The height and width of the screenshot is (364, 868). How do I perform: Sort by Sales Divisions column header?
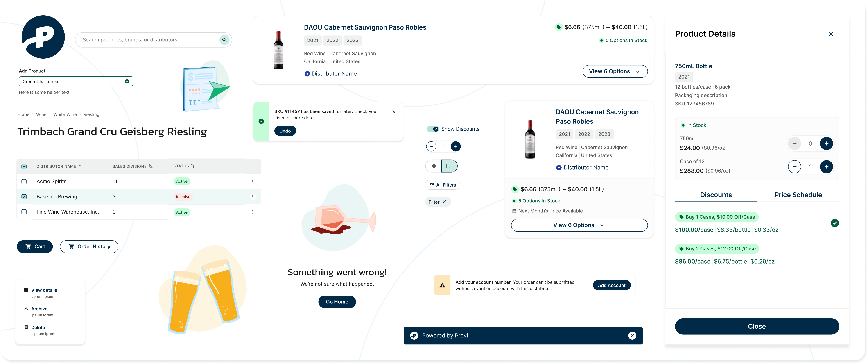click(132, 166)
